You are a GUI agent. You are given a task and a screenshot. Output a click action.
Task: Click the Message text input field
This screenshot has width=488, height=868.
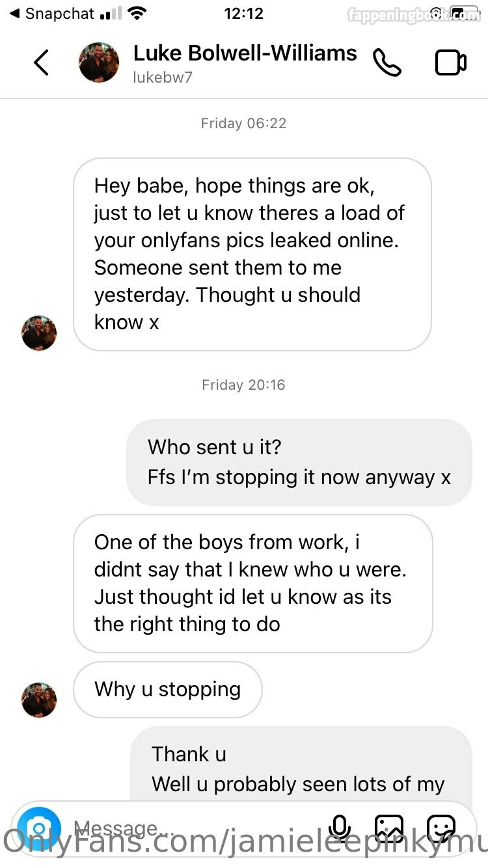click(x=195, y=828)
